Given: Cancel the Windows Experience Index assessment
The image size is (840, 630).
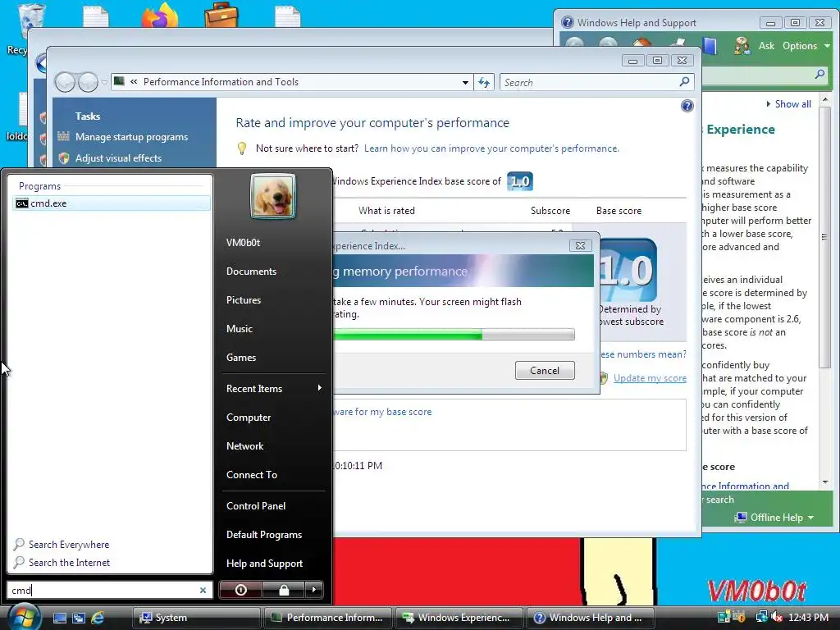Looking at the screenshot, I should pyautogui.click(x=545, y=370).
